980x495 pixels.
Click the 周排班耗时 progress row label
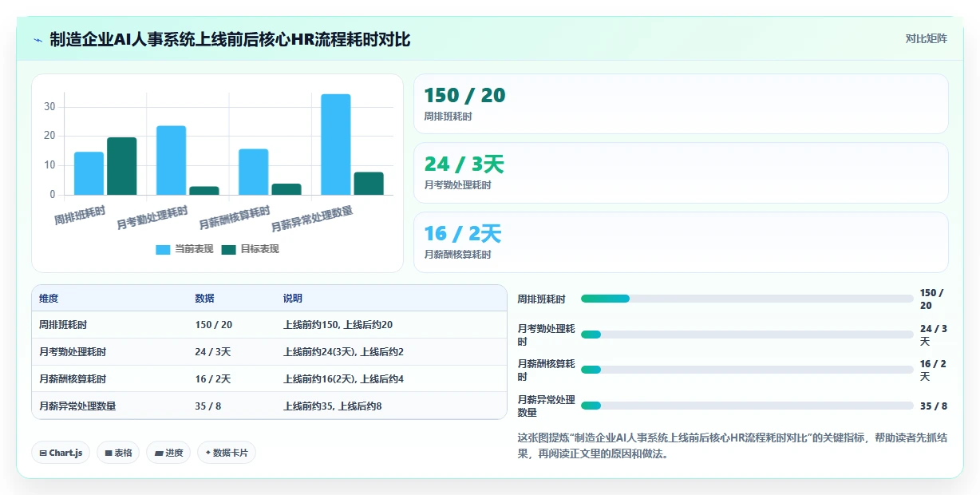point(541,299)
